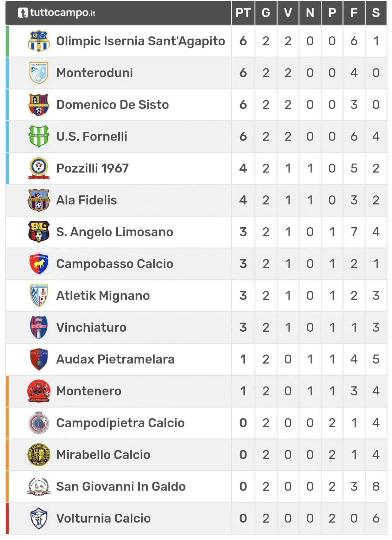This screenshot has height=540, width=392.
Task: Open the Volturnia Calcio shield crest
Action: point(39,518)
